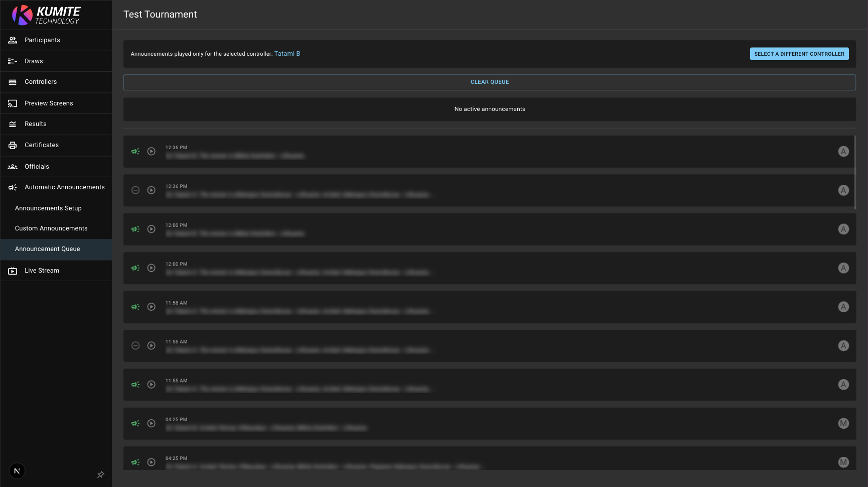
Task: Click the round N badge at bottom left
Action: pos(17,471)
